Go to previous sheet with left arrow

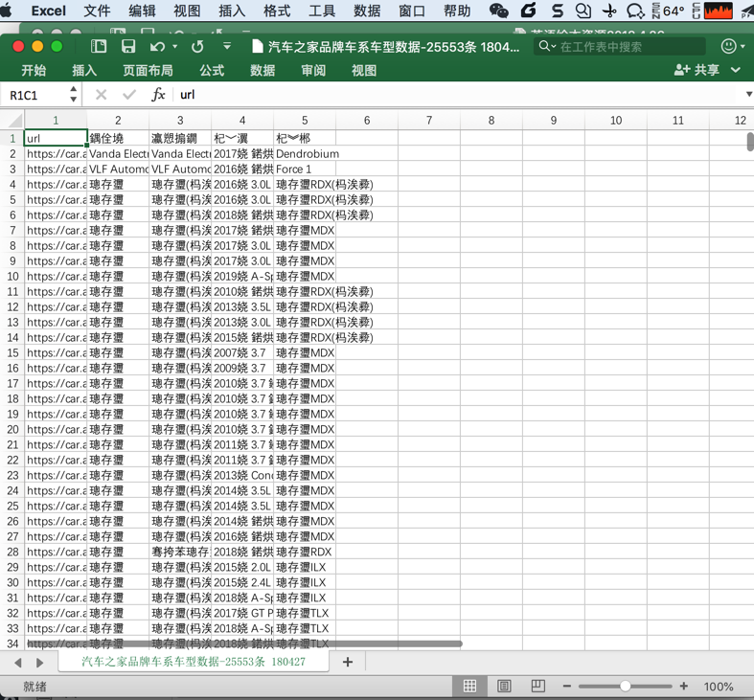(x=18, y=663)
